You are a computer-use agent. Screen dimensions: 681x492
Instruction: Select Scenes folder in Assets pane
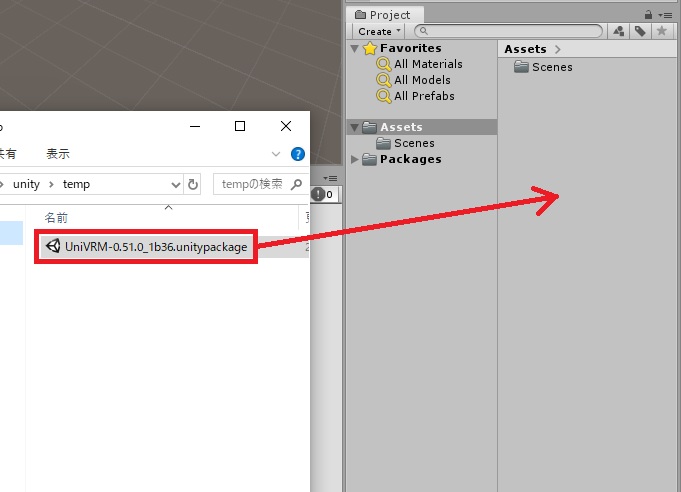click(x=543, y=67)
